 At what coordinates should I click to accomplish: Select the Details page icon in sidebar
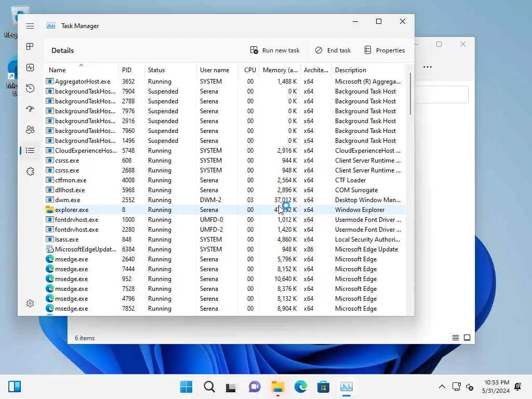30,150
